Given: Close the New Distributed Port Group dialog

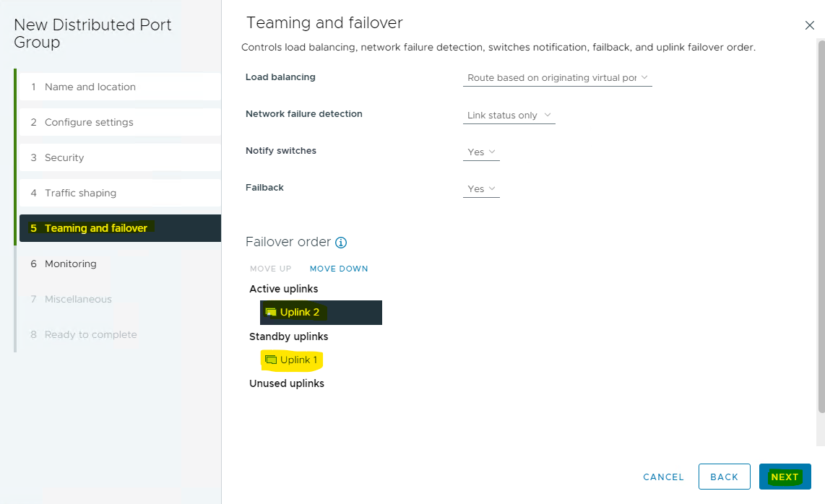Looking at the screenshot, I should [809, 25].
